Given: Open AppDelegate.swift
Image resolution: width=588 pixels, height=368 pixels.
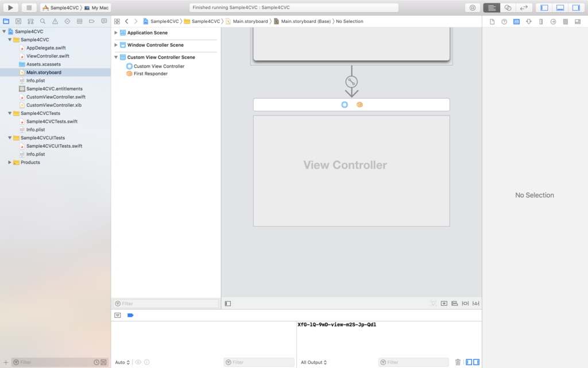Looking at the screenshot, I should 46,48.
